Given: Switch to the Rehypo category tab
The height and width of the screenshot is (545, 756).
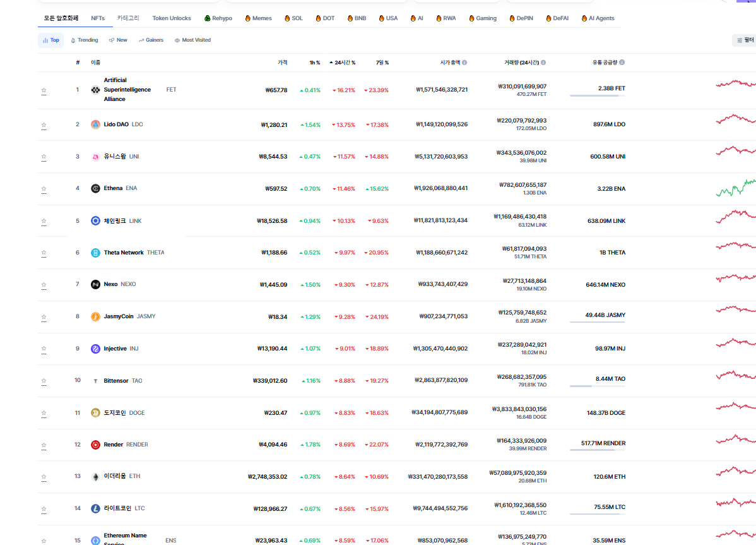Looking at the screenshot, I should [218, 18].
